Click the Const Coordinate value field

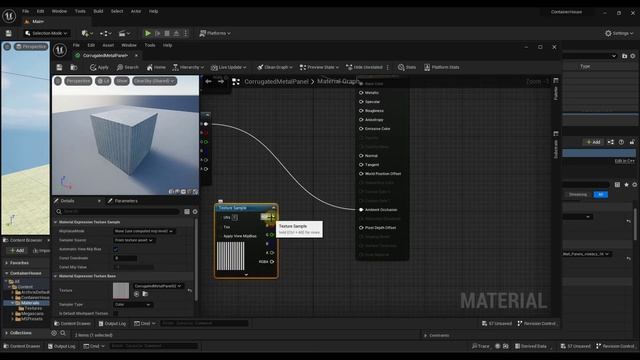tap(125, 258)
